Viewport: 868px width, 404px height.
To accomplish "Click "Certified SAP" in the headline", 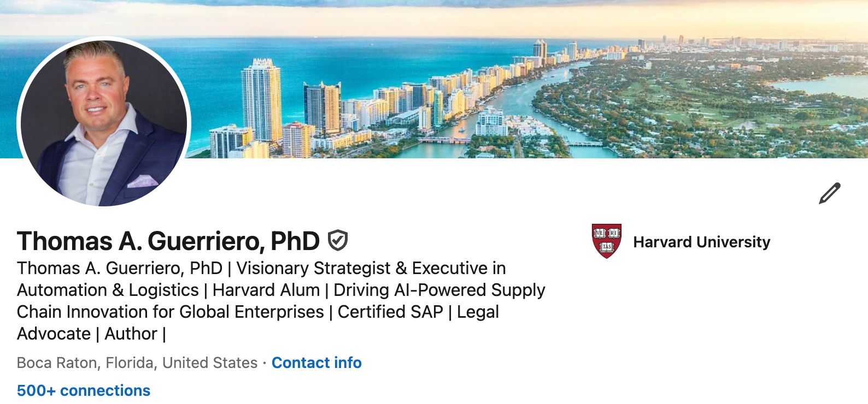I will coord(390,312).
